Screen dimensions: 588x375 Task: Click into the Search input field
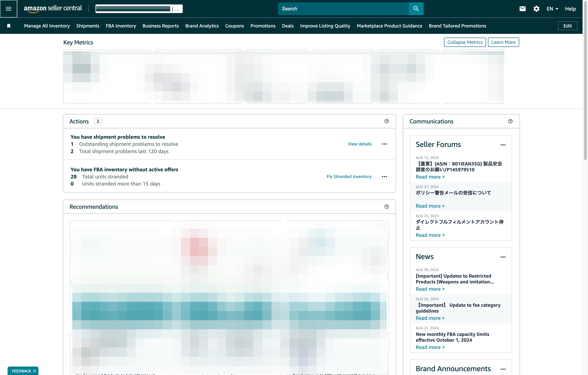343,9
